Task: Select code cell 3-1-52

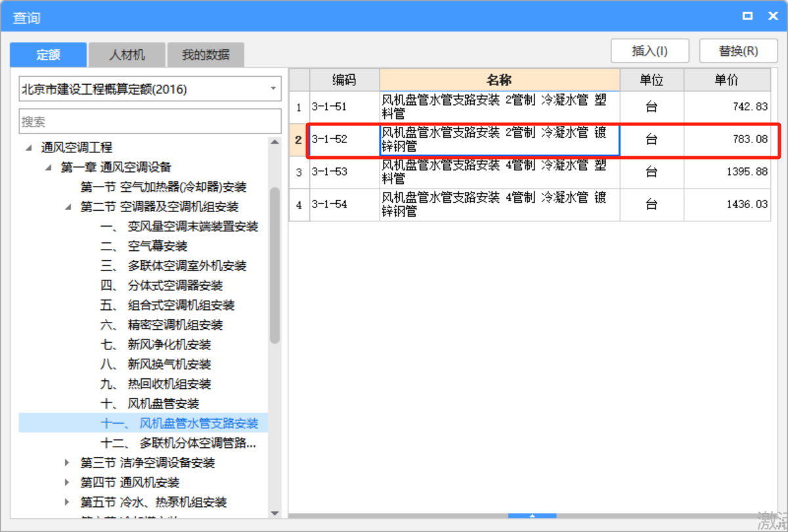Action: (344, 140)
